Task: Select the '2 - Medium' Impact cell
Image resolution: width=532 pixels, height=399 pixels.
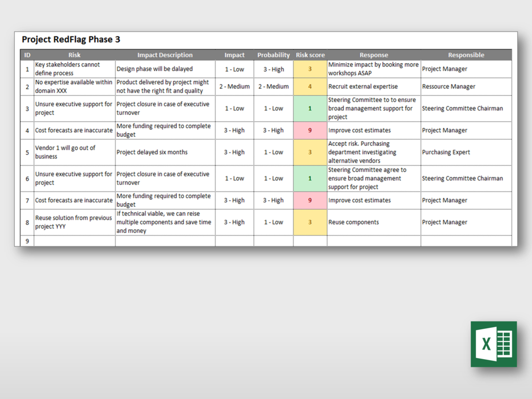Action: click(x=234, y=87)
